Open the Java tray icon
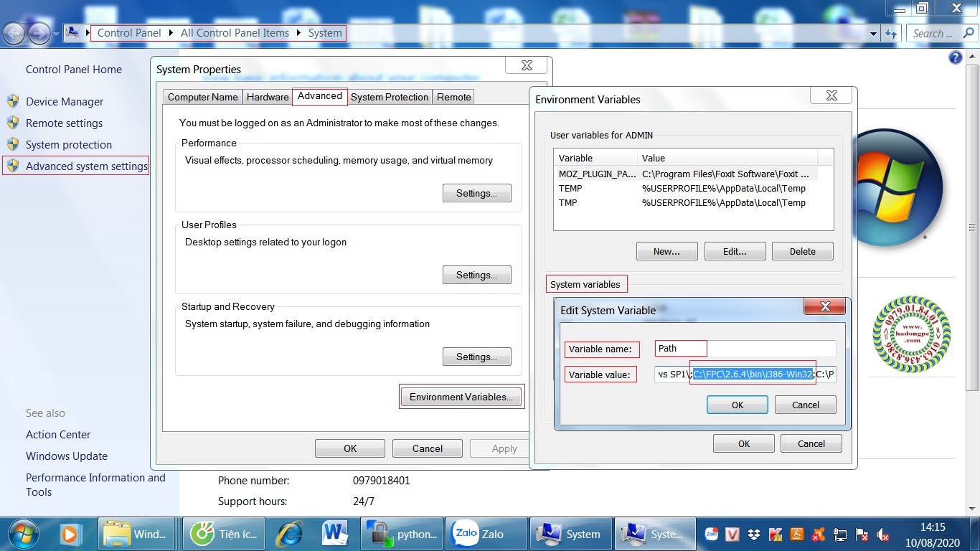The image size is (980, 551). click(796, 534)
